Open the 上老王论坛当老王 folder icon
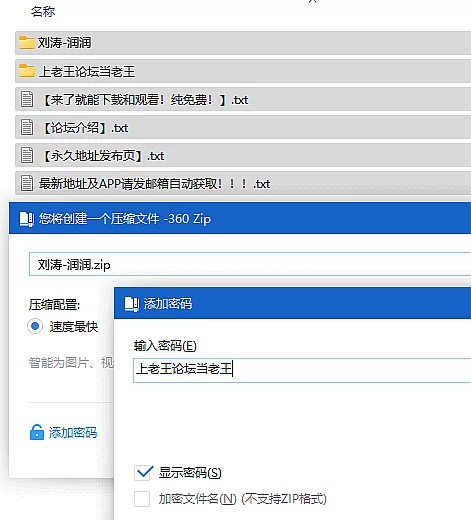 27,71
